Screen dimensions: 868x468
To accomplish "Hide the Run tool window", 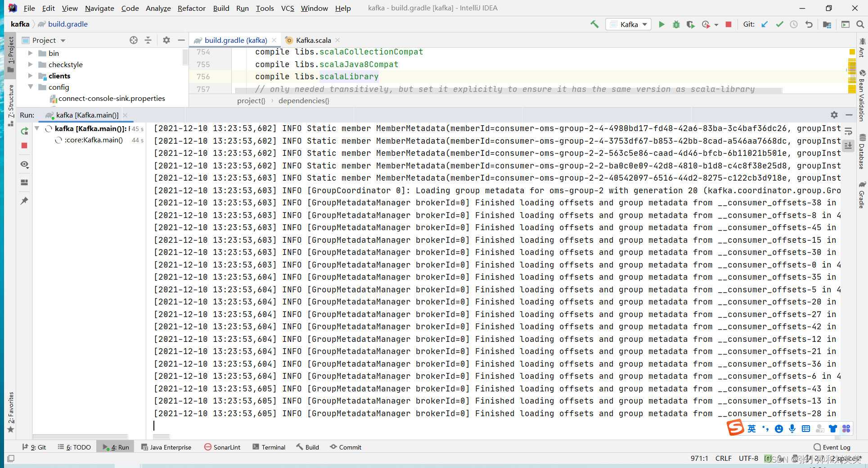I will [849, 115].
